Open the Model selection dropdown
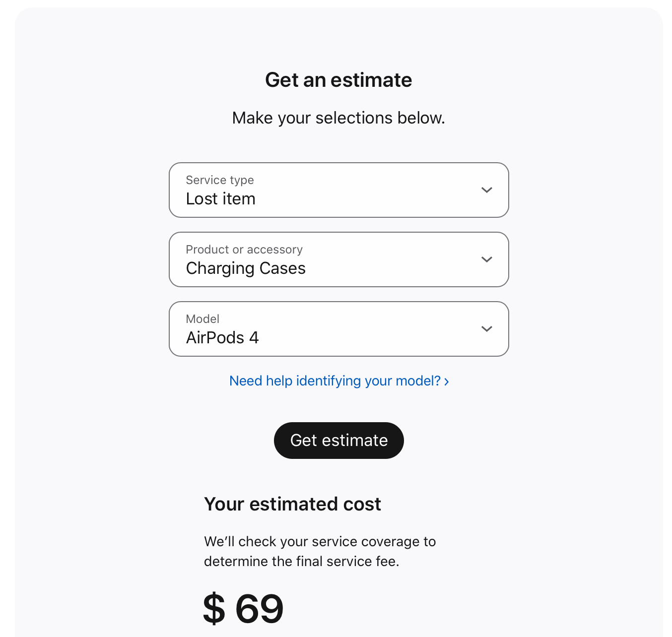 tap(338, 329)
